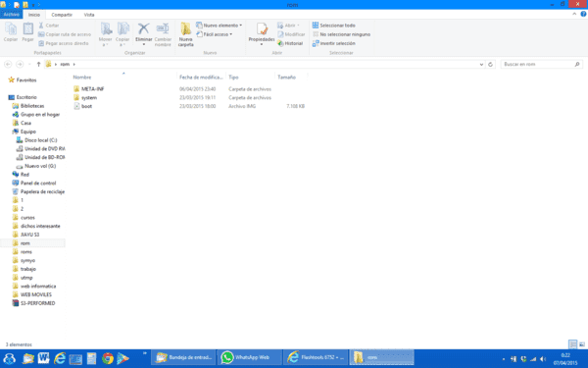This screenshot has width=588, height=368.
Task: Switch to details view in status bar
Action: [572, 344]
